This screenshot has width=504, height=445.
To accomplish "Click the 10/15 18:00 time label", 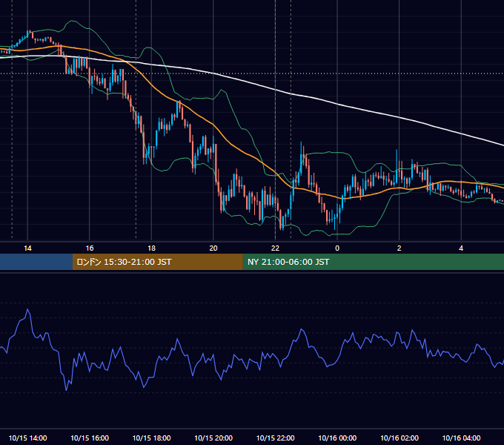I will pos(151,438).
